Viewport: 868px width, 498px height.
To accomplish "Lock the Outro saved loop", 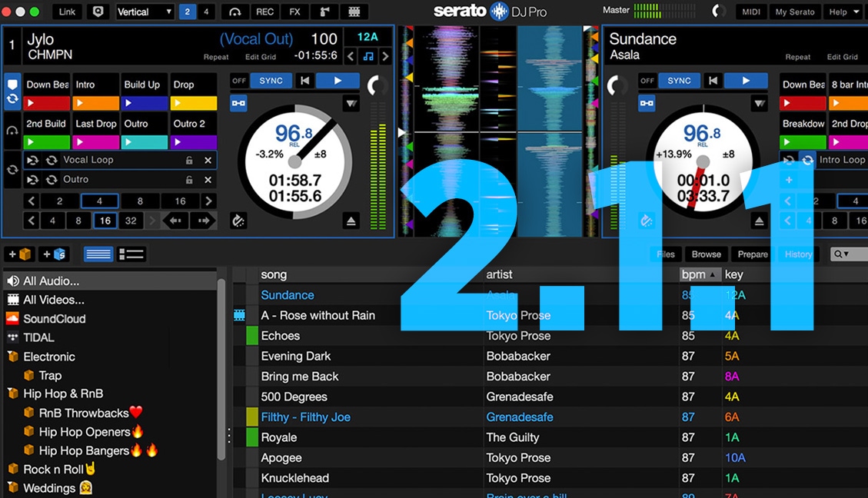I will tap(189, 180).
